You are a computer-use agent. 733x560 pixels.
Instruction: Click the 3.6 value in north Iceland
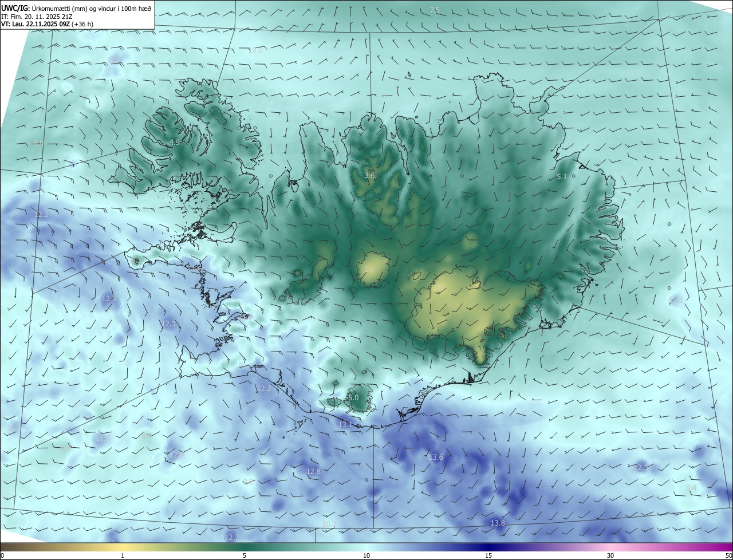[x=369, y=175]
